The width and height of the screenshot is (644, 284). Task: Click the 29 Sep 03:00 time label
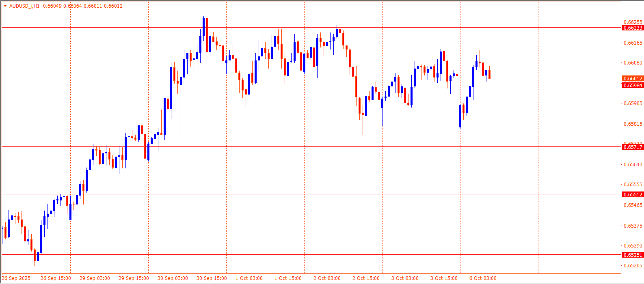coord(95,278)
